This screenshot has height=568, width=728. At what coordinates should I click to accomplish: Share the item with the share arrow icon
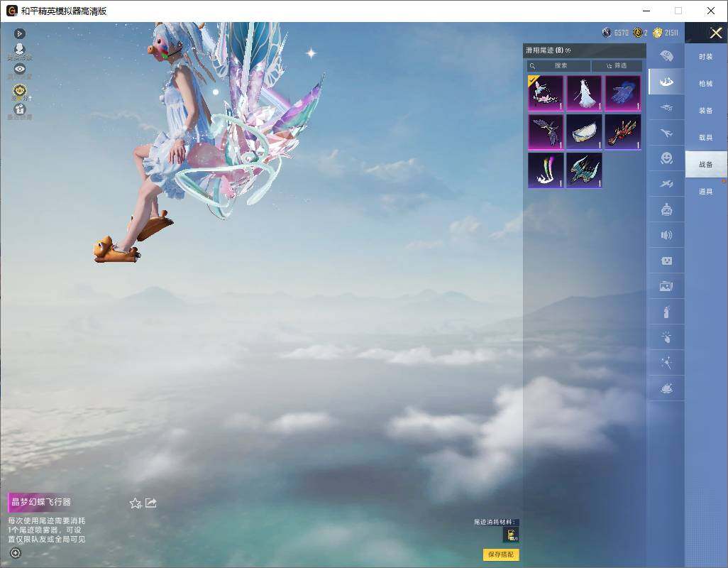click(x=151, y=503)
